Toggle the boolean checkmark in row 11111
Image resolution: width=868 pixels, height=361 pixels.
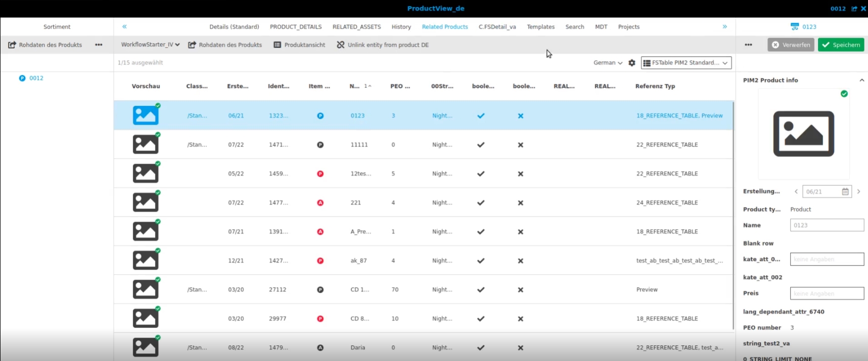481,145
